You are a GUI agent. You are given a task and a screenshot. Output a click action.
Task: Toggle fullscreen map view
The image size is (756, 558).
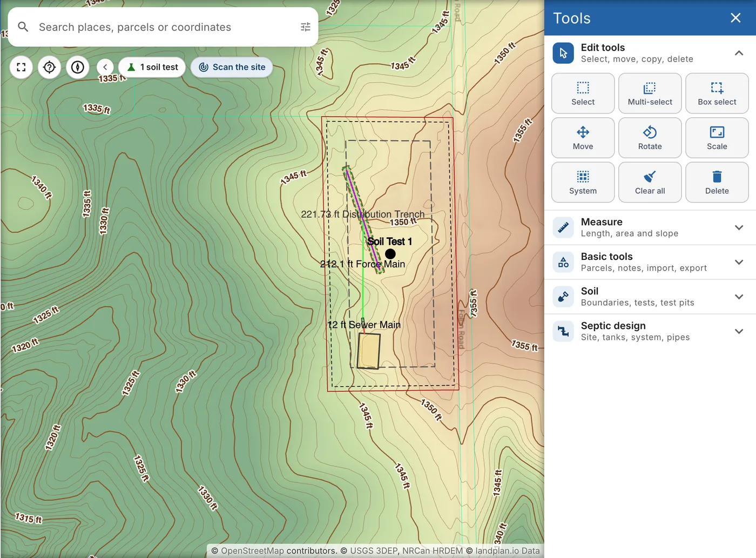pos(21,68)
